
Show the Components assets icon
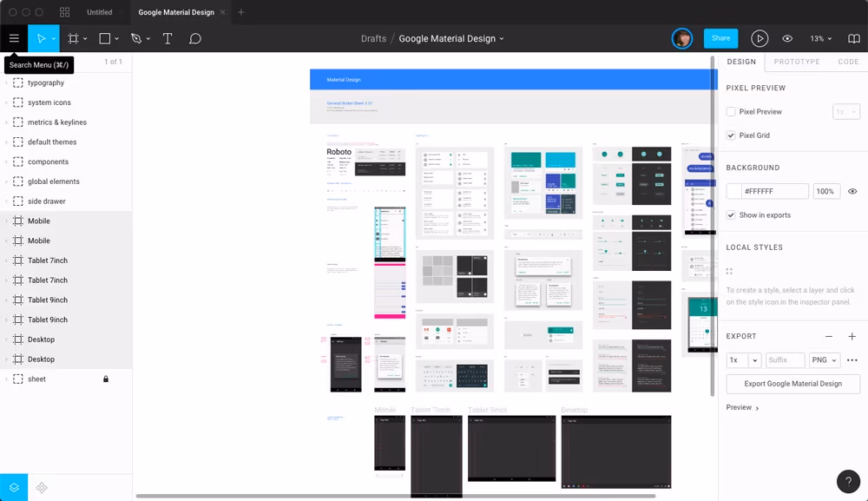[42, 488]
